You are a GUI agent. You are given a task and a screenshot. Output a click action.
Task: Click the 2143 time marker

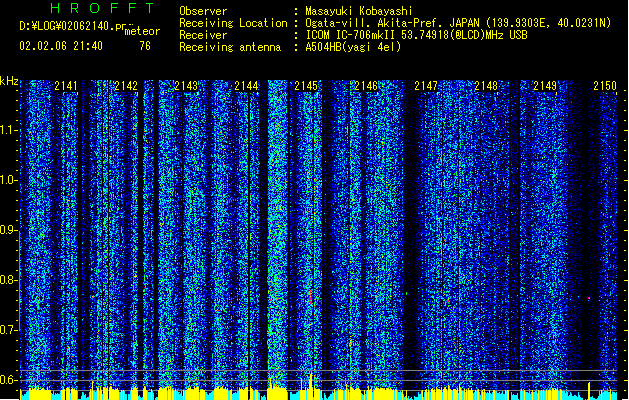tap(186, 86)
